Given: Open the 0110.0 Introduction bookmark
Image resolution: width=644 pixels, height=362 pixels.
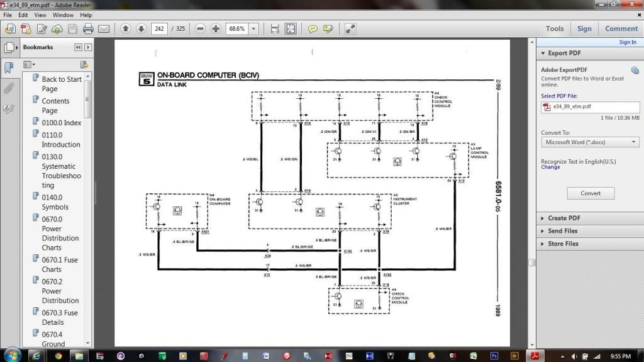Looking at the screenshot, I should (61, 140).
